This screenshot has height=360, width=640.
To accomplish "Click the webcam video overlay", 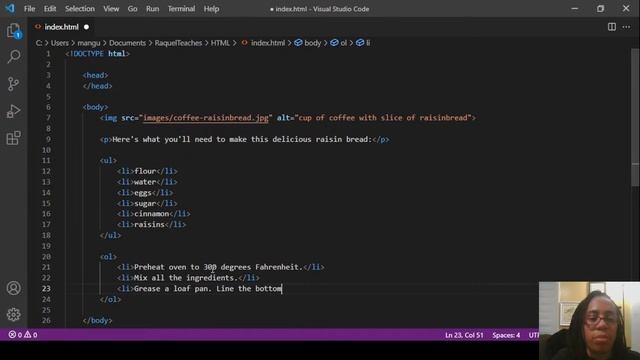I will [x=589, y=321].
